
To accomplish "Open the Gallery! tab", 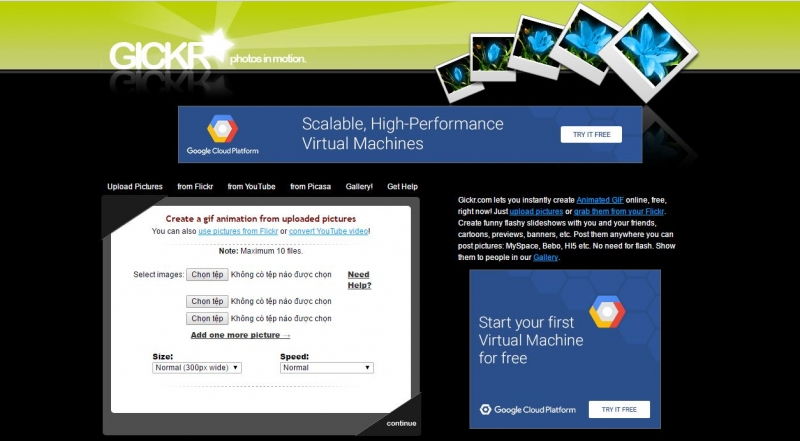I will [x=359, y=187].
